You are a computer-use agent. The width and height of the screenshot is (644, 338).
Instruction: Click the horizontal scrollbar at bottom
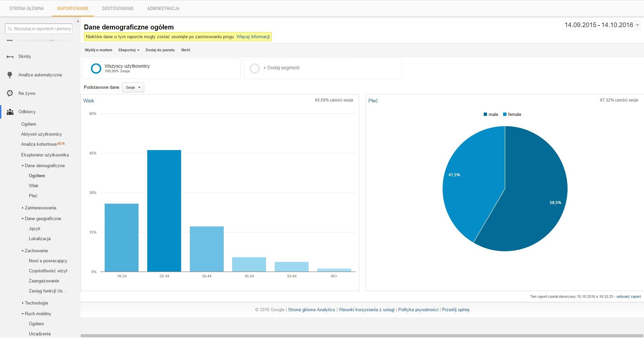click(362, 336)
